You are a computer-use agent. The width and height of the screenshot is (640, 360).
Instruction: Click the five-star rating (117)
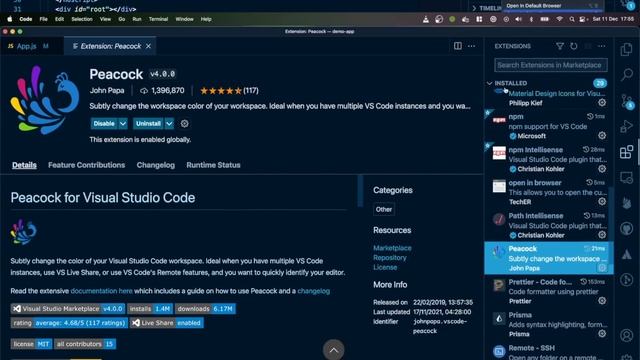229,91
